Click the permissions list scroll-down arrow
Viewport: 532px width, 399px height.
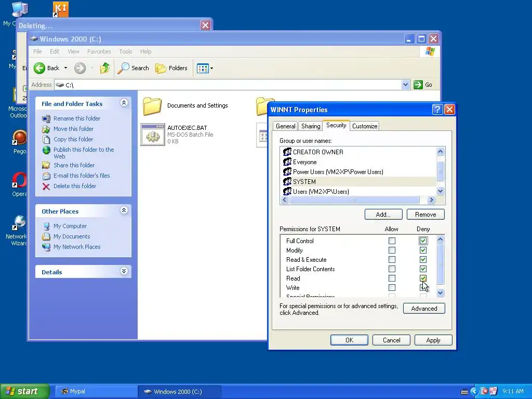tap(441, 293)
